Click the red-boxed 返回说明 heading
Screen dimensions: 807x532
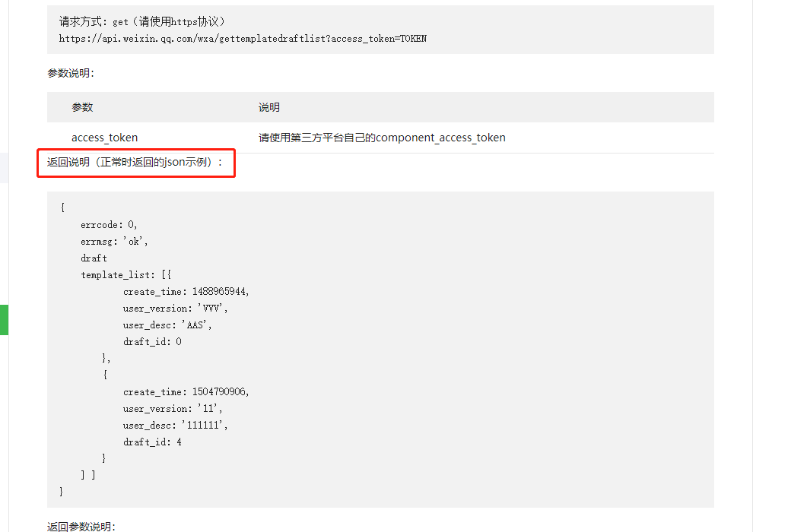pyautogui.click(x=135, y=162)
